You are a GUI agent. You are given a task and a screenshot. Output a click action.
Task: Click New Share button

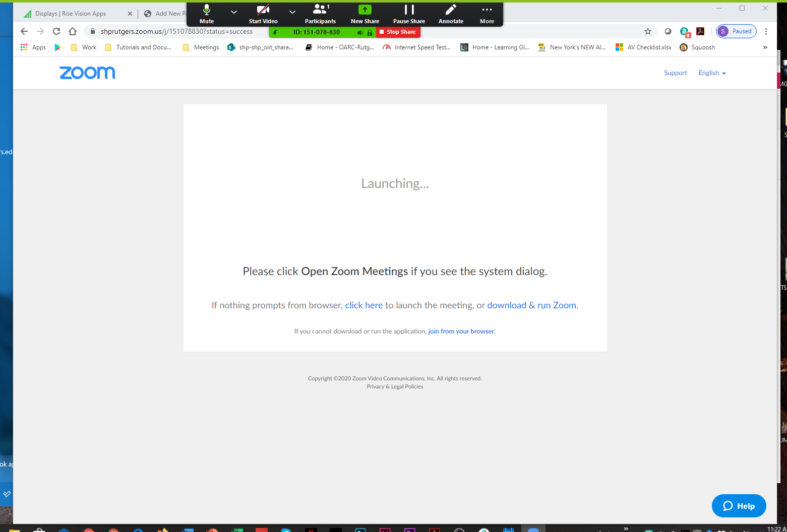click(365, 14)
